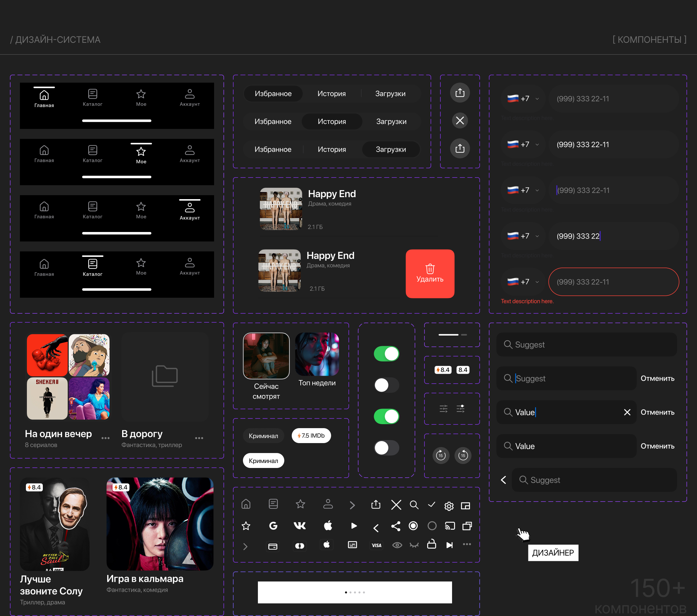
Task: Click the red Удалить trash button
Action: pyautogui.click(x=430, y=273)
